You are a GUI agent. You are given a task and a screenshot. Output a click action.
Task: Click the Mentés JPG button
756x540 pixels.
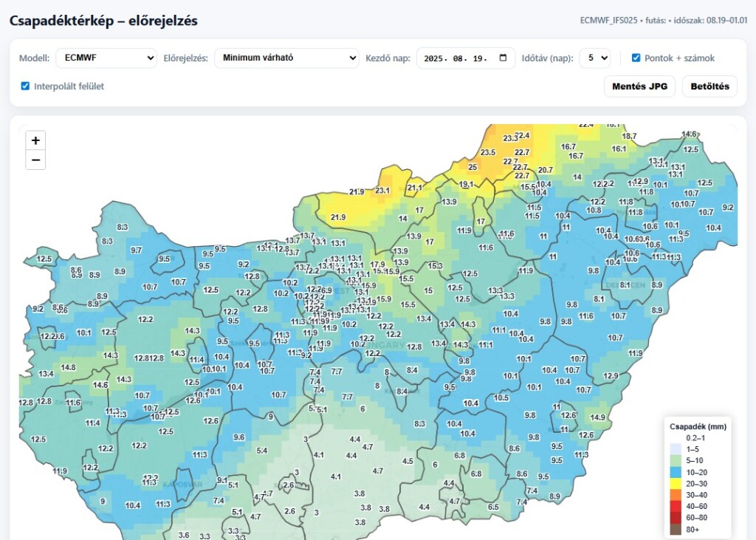tap(639, 86)
